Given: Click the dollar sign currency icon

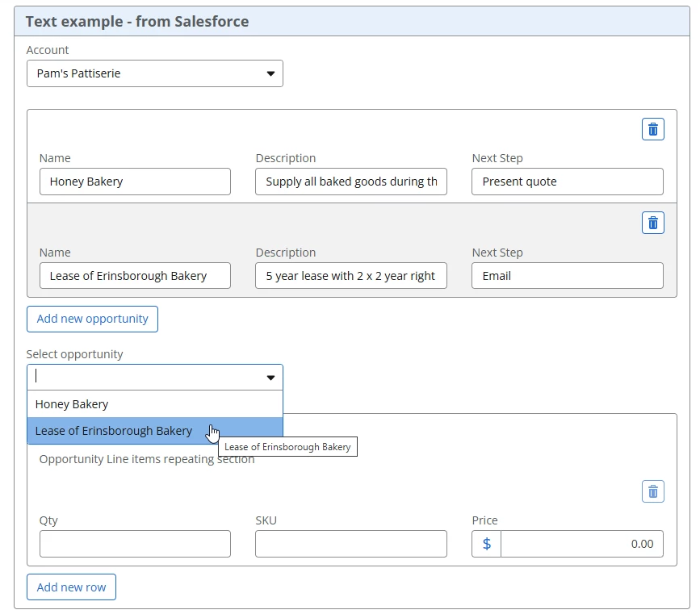Looking at the screenshot, I should click(x=486, y=544).
